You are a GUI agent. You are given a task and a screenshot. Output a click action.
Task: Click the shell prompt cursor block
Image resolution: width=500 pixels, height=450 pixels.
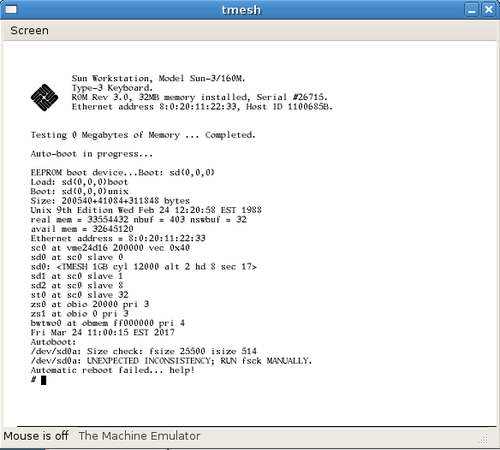click(44, 380)
